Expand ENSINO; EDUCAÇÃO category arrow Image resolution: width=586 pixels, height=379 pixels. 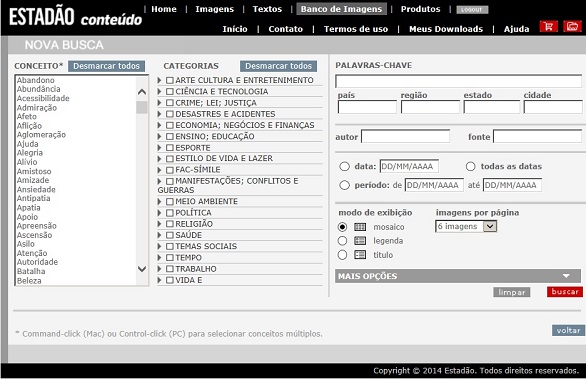[160, 136]
